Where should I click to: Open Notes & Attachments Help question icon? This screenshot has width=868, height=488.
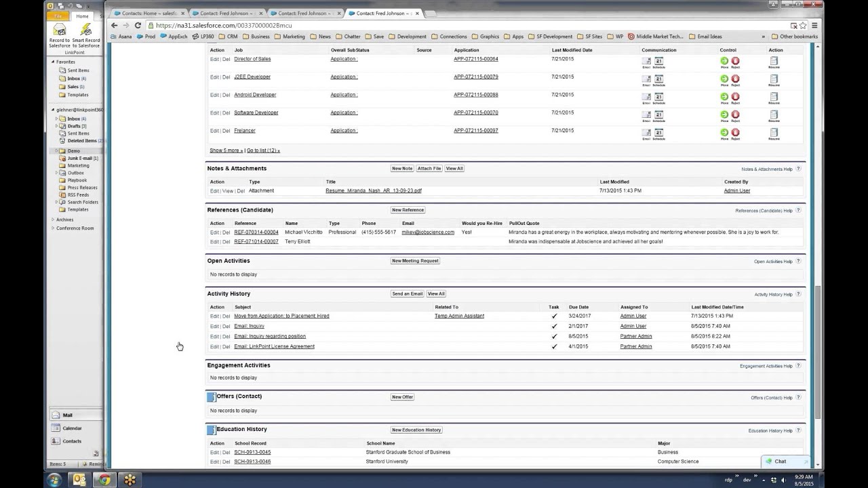[x=798, y=169]
